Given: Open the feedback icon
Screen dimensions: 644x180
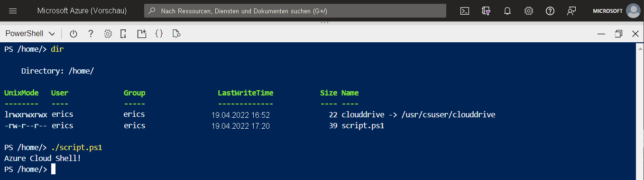Looking at the screenshot, I should click(571, 11).
